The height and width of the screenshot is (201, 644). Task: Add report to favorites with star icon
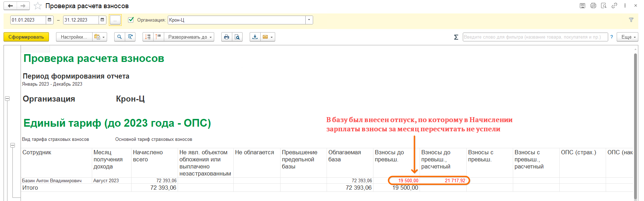[x=38, y=6]
